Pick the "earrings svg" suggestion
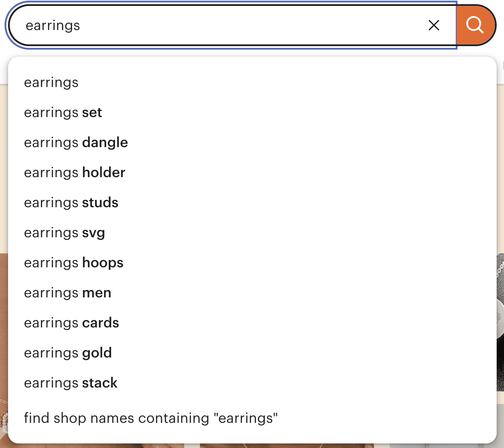504x448 pixels. 252,233
